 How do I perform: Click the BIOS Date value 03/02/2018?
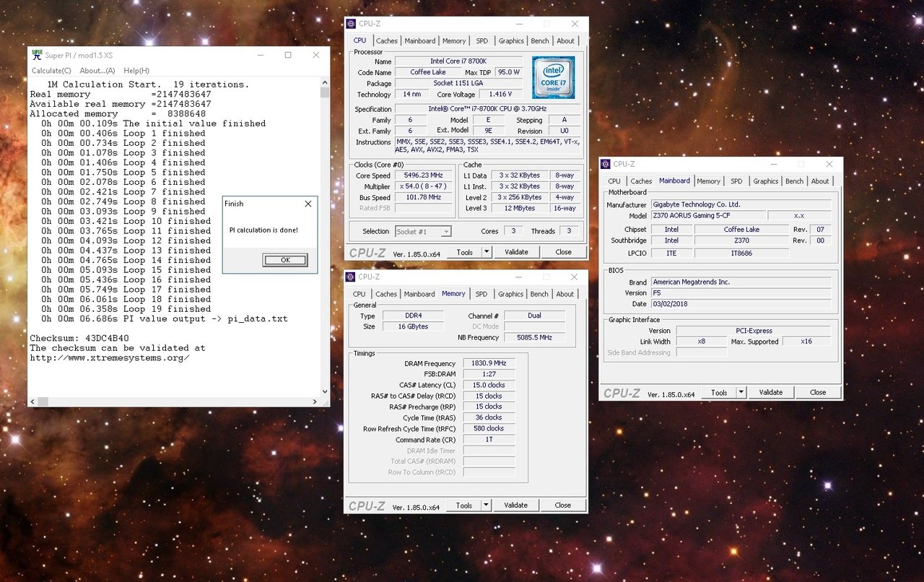click(x=741, y=304)
